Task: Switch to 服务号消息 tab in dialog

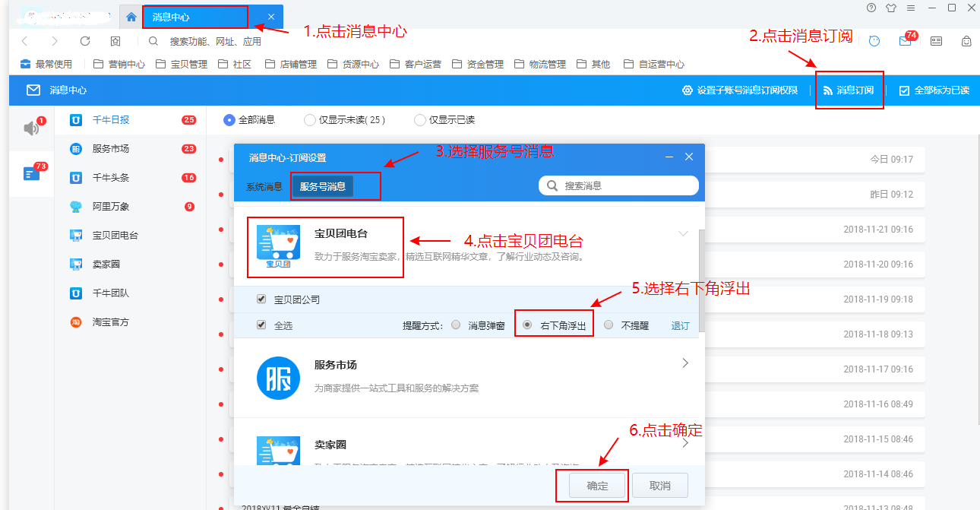Action: (x=323, y=186)
